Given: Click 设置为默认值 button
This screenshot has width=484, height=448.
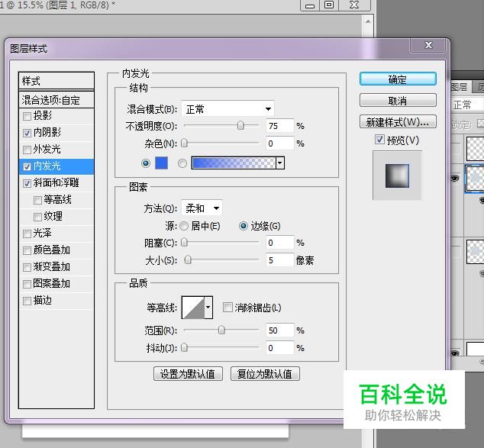Looking at the screenshot, I should [188, 374].
